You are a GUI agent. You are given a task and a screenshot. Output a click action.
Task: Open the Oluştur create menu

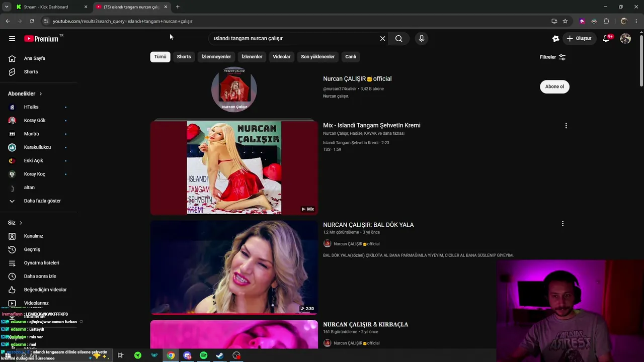click(x=579, y=38)
